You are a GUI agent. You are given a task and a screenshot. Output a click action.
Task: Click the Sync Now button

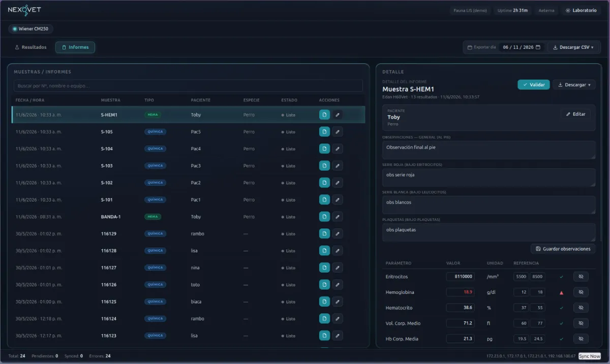coord(590,356)
